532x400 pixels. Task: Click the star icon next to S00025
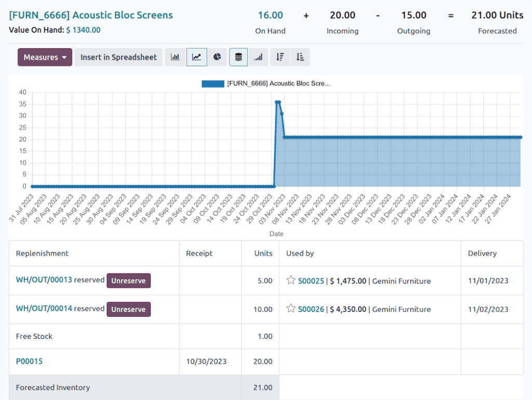(x=291, y=280)
